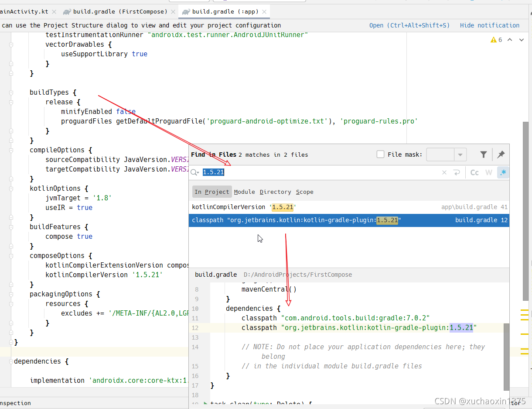Screen dimensions: 532x409
Task: Select the Scope search tab
Action: click(x=304, y=192)
